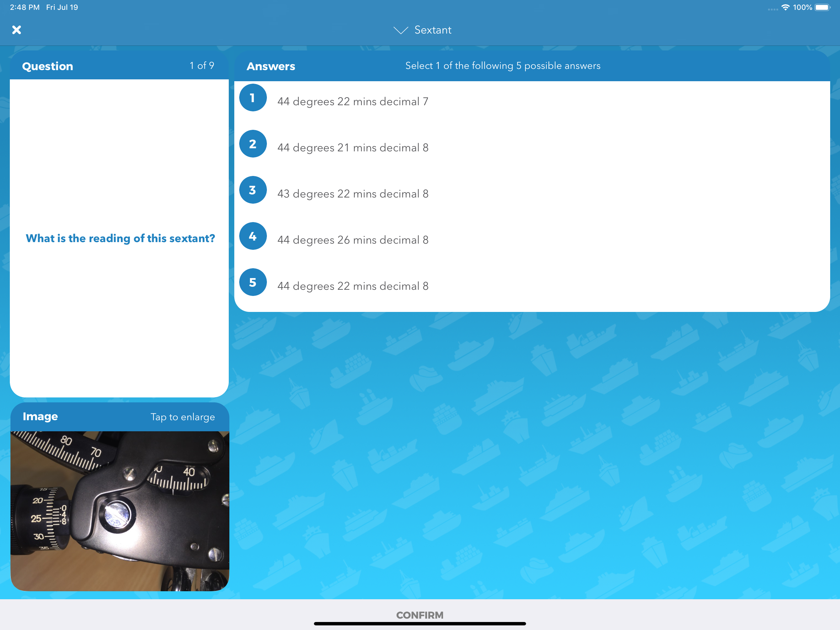Click the Answers panel heading
This screenshot has width=840, height=630.
pos(271,66)
